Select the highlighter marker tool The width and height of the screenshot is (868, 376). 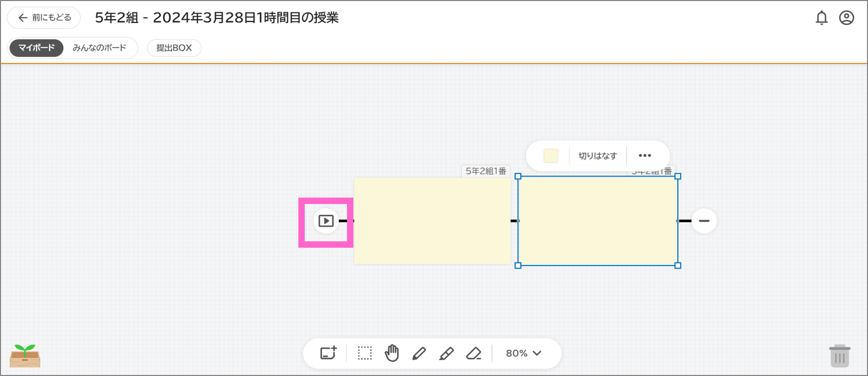click(x=446, y=353)
